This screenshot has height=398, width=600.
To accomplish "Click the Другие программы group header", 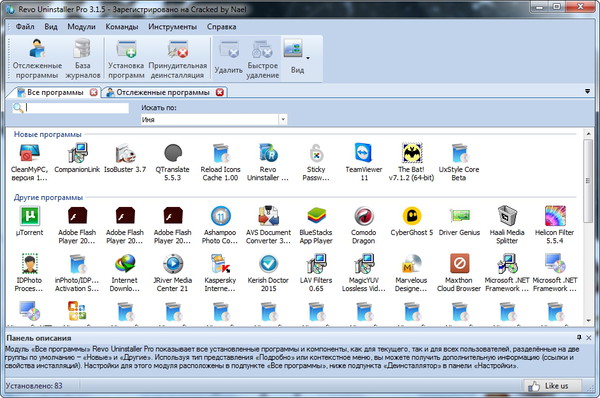I will (48, 197).
